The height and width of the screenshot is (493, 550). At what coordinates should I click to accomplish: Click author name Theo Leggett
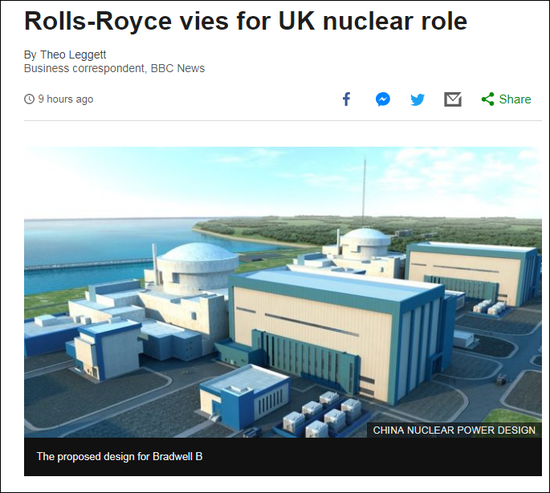[x=73, y=55]
